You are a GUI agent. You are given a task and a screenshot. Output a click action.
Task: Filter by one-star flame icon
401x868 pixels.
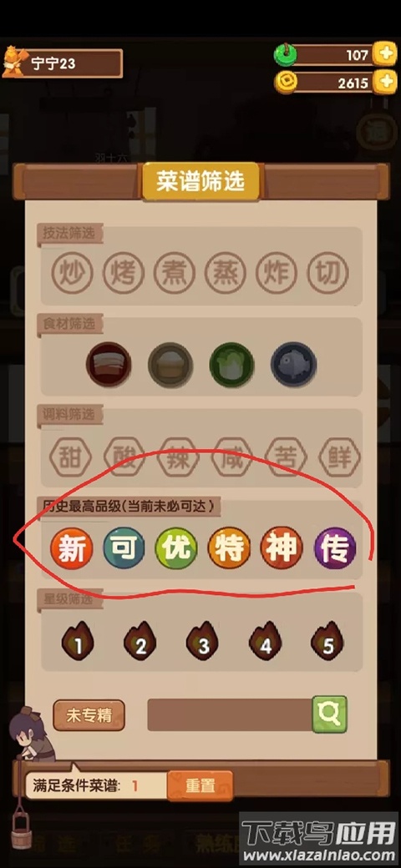pyautogui.click(x=78, y=640)
